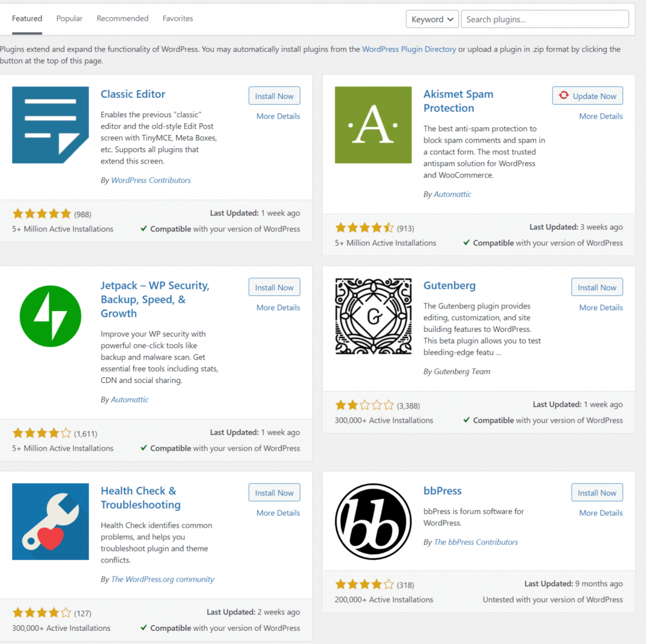Click the Akismet green A logo
The image size is (646, 644).
click(x=373, y=125)
